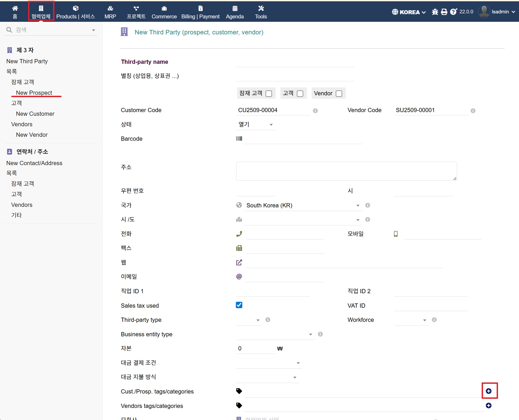This screenshot has width=519, height=420.
Task: Open the Business entity type dropdown
Action: (x=275, y=334)
